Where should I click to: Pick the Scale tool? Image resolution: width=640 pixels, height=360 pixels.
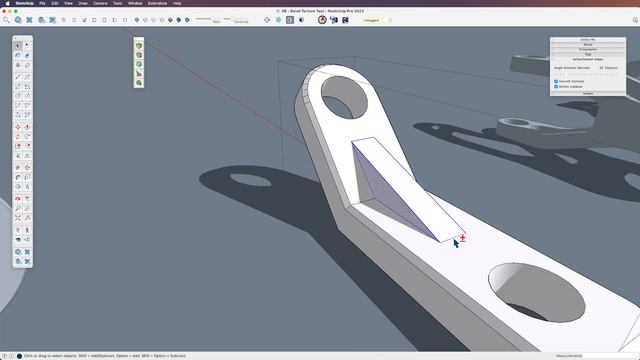(x=18, y=146)
